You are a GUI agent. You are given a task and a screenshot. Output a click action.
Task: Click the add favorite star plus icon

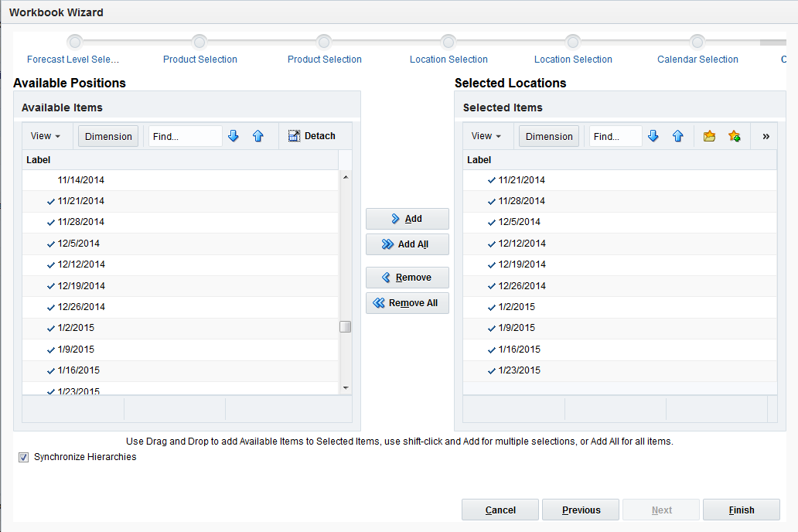click(734, 136)
